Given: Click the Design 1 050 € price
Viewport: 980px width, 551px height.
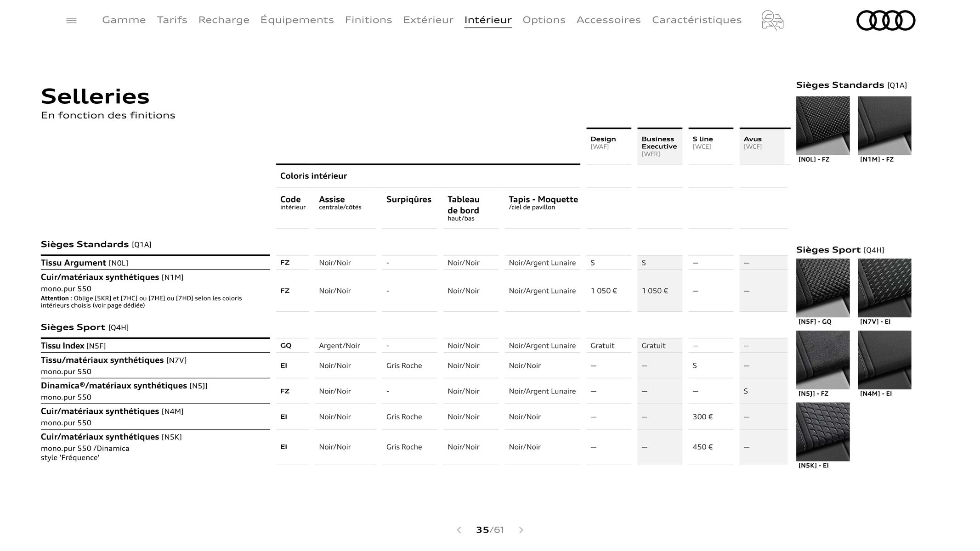Looking at the screenshot, I should tap(604, 291).
